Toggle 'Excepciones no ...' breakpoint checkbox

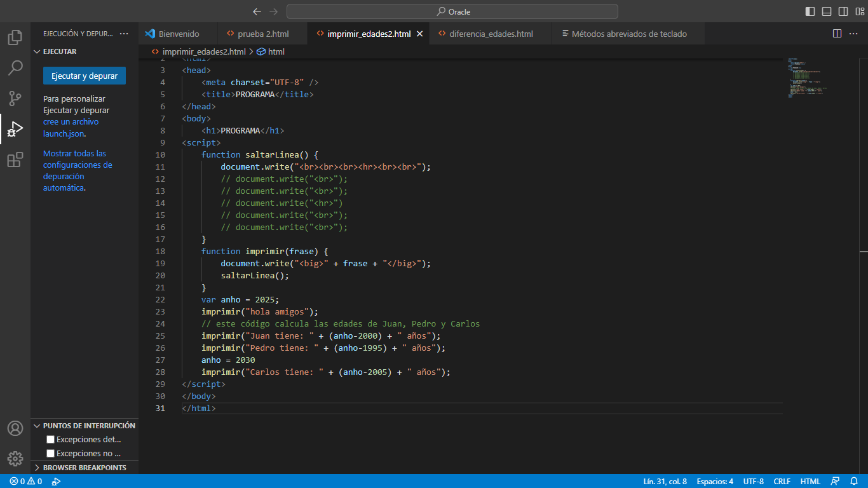pos(51,453)
